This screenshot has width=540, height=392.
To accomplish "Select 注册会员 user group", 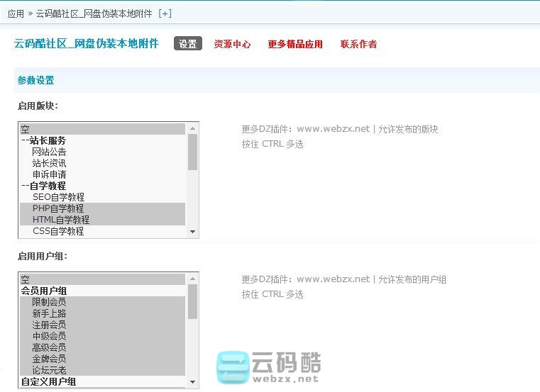I will coord(103,325).
